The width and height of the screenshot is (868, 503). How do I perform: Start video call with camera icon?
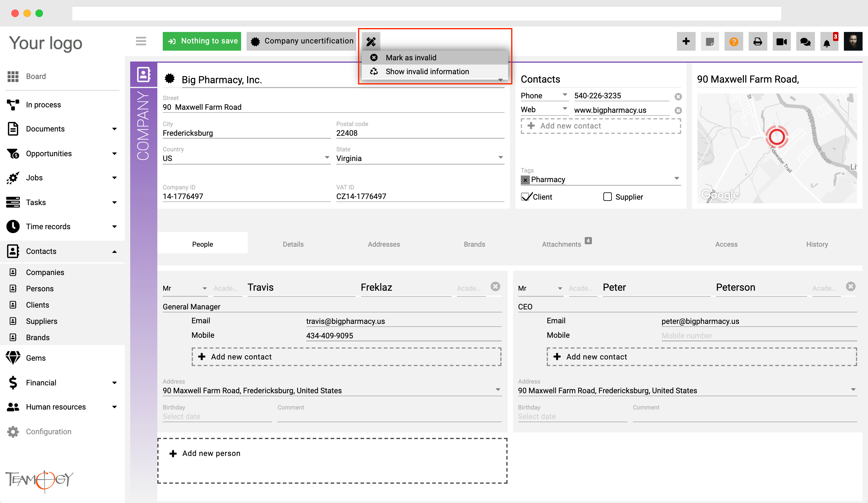click(782, 42)
